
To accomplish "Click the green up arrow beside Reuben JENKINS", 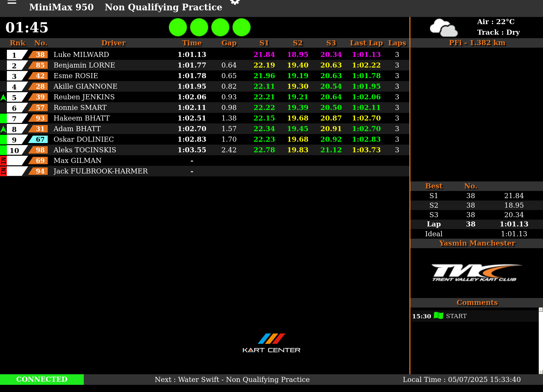I will point(3,97).
